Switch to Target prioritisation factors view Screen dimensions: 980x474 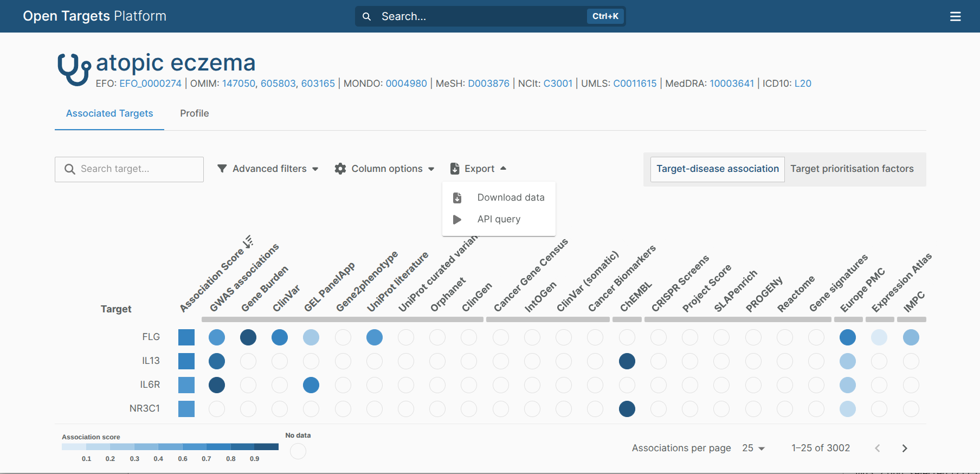click(852, 169)
